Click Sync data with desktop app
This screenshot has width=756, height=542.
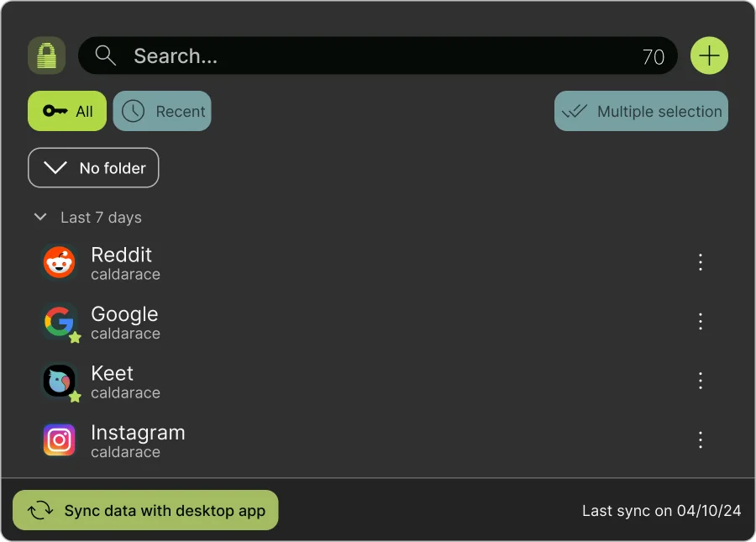[145, 510]
